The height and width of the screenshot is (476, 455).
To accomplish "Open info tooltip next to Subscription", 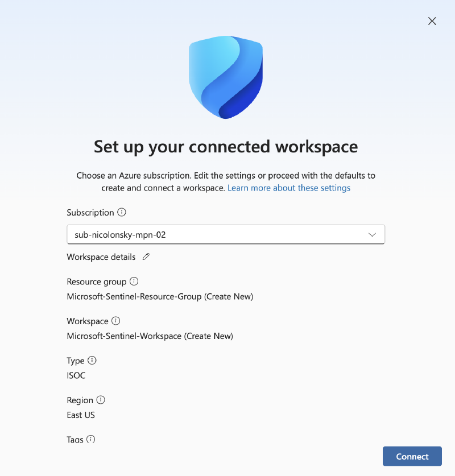I will pyautogui.click(x=122, y=212).
